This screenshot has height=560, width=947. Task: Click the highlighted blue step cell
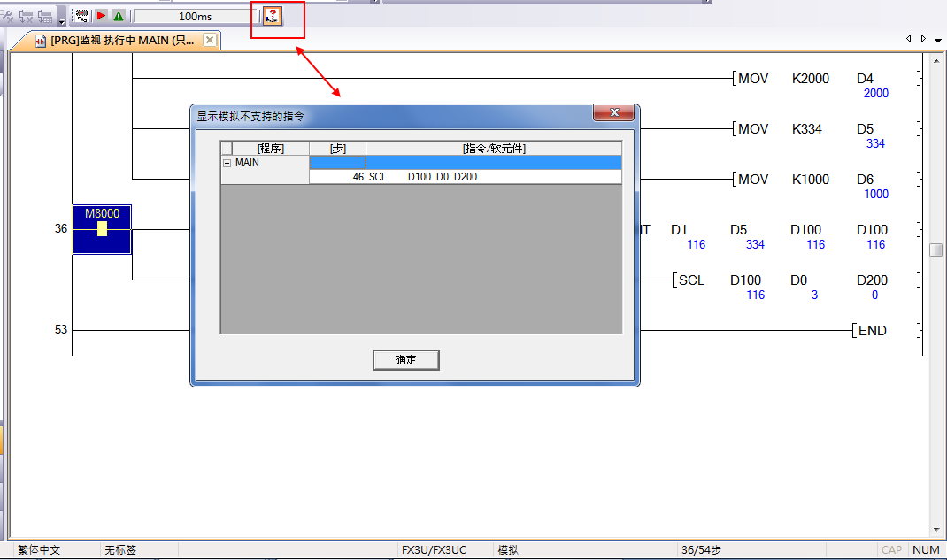click(337, 163)
